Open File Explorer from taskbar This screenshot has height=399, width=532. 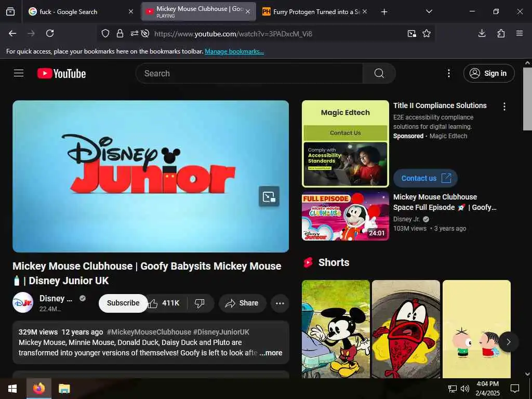pos(64,389)
